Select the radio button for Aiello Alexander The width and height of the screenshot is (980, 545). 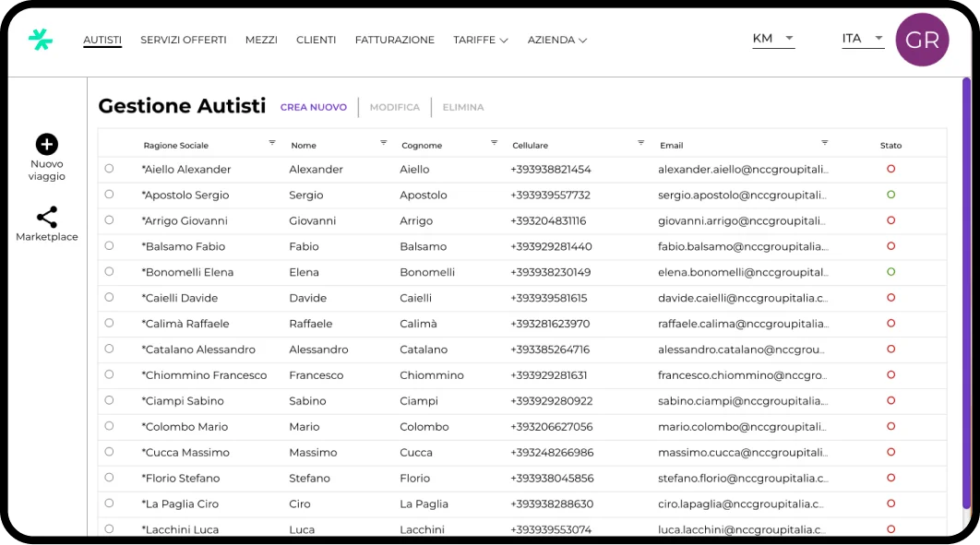click(109, 169)
